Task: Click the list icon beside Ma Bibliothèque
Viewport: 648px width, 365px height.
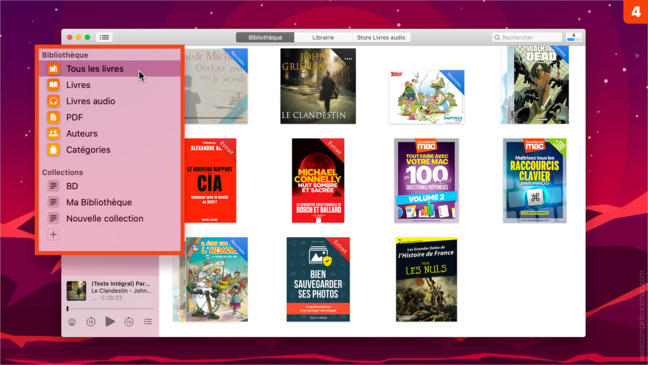Action: (x=53, y=202)
